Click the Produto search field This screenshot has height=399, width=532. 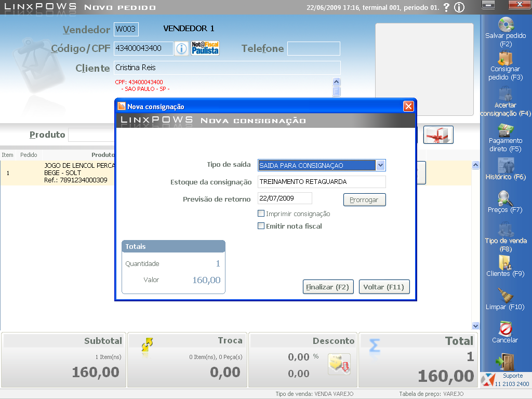[x=91, y=135]
